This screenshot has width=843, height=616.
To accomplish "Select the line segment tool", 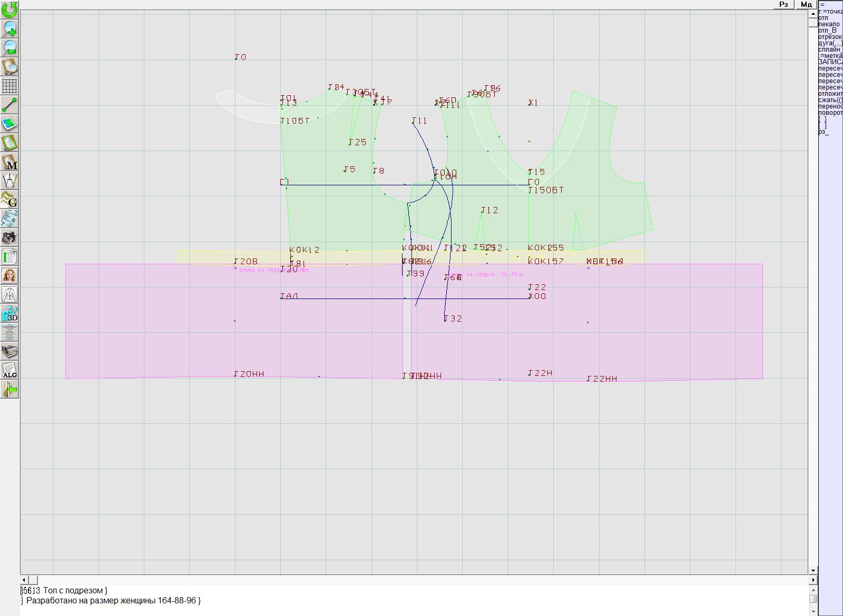I will point(9,105).
